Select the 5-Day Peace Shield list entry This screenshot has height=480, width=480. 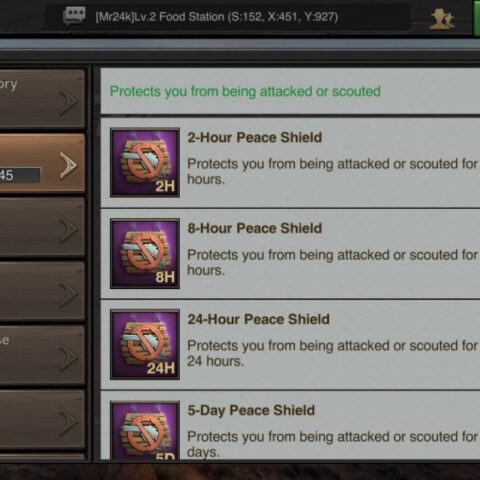(x=290, y=426)
